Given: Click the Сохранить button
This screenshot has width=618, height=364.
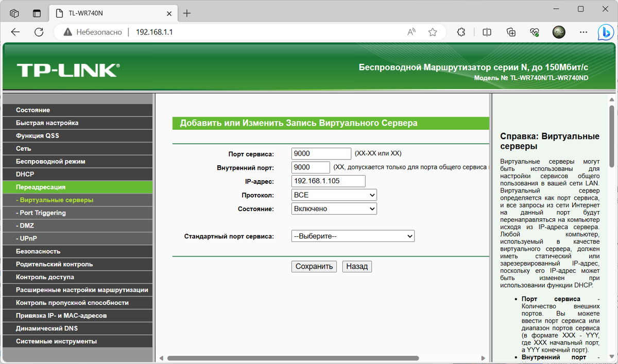Looking at the screenshot, I should point(315,267).
